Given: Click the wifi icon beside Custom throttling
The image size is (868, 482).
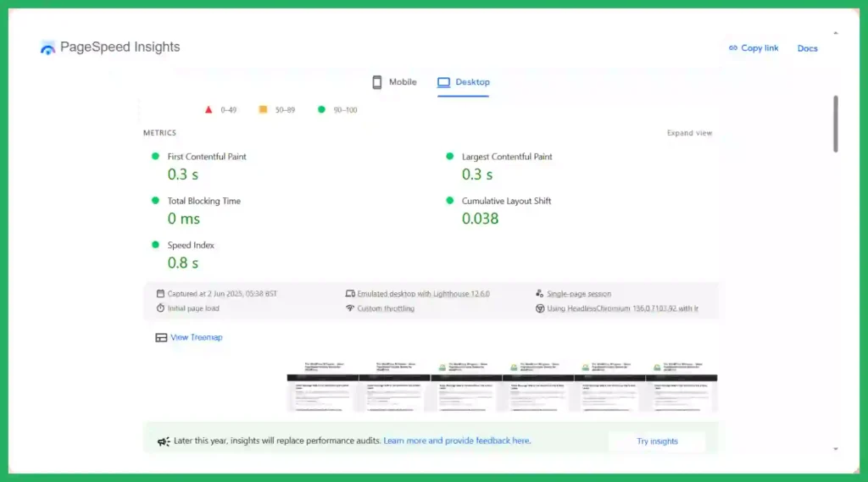Looking at the screenshot, I should point(350,307).
